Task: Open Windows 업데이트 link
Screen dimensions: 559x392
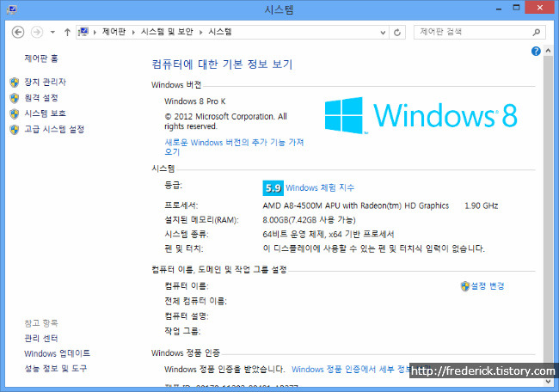Action: (57, 353)
